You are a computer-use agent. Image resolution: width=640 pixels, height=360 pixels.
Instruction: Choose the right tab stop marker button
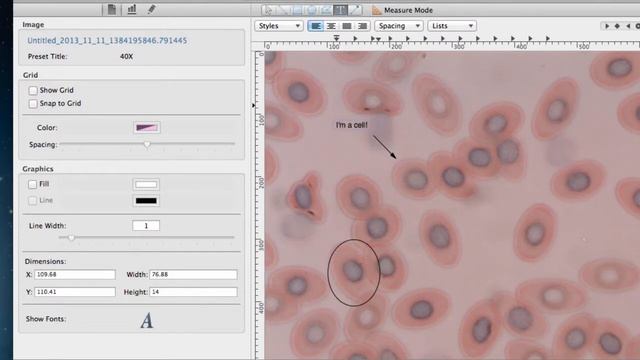tap(628, 26)
